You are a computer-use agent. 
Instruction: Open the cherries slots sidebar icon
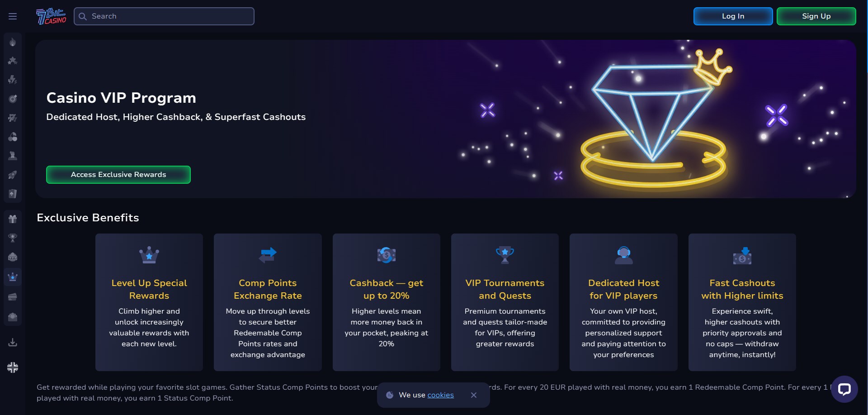click(x=13, y=137)
